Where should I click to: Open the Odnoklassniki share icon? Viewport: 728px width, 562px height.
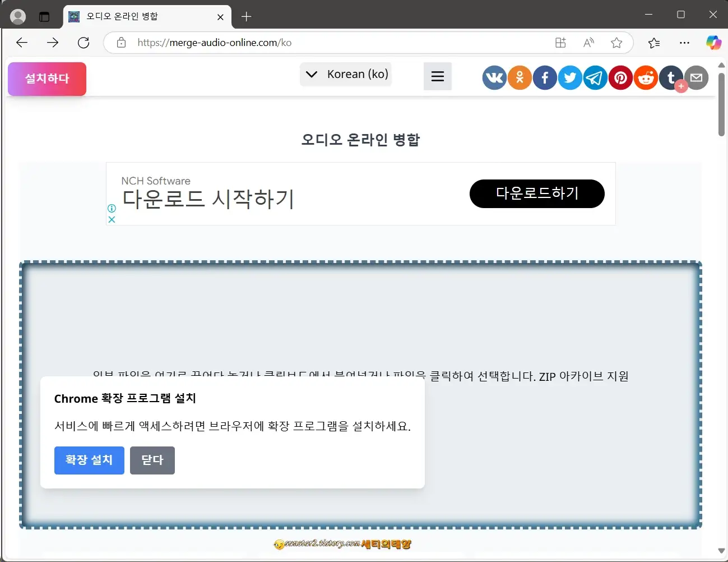520,77
